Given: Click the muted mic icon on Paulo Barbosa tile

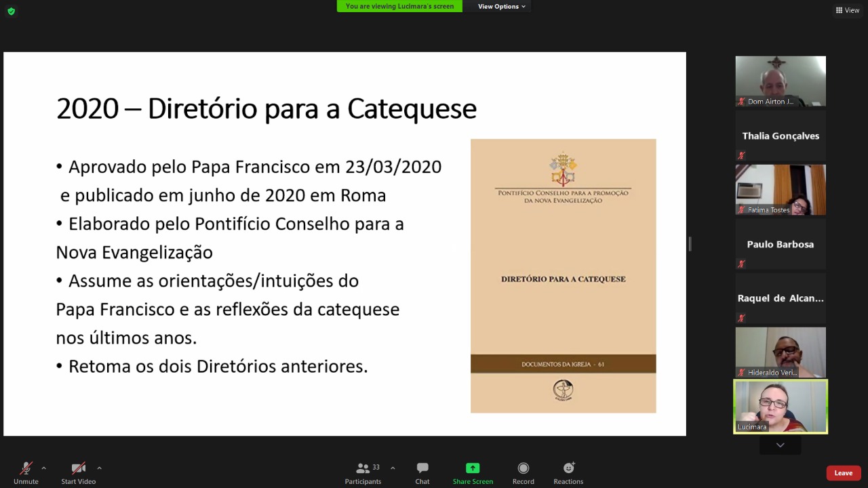Looking at the screenshot, I should click(741, 264).
